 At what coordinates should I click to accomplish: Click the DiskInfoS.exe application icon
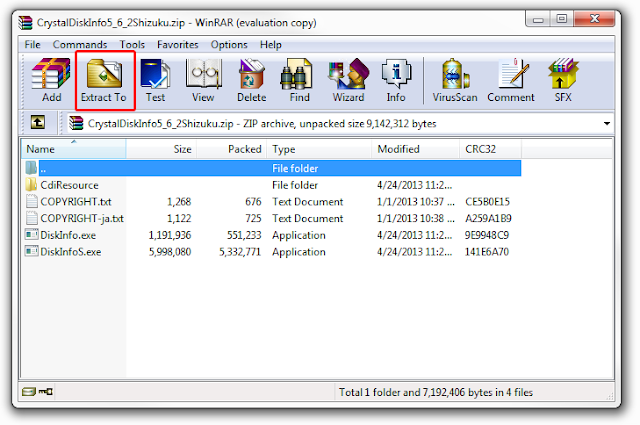pyautogui.click(x=31, y=251)
